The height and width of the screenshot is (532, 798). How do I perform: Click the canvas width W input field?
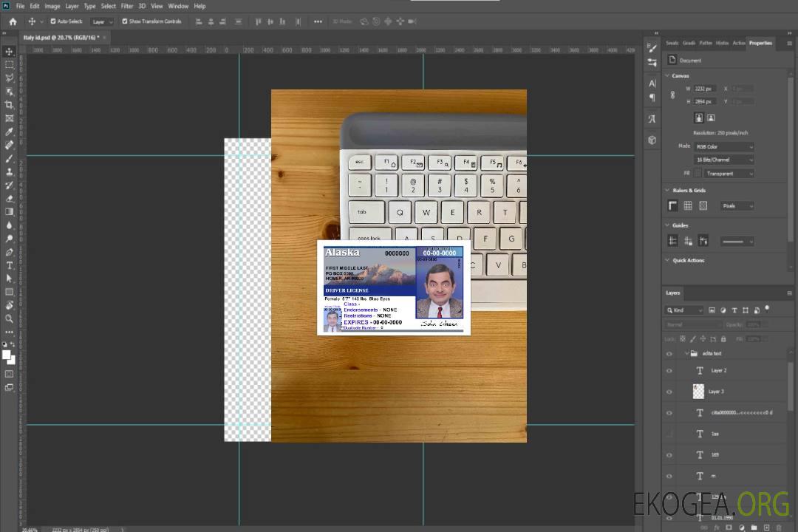(704, 89)
